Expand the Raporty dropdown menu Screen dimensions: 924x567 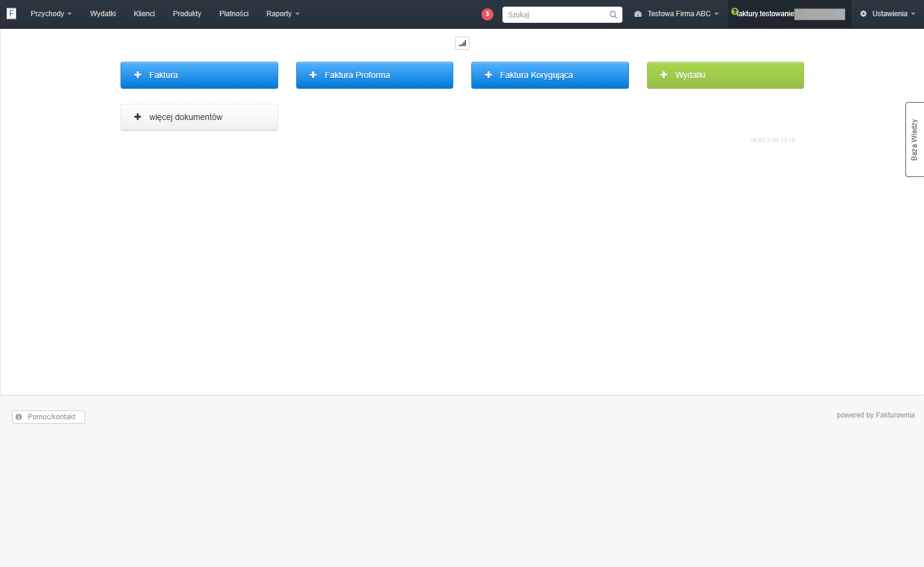[282, 14]
